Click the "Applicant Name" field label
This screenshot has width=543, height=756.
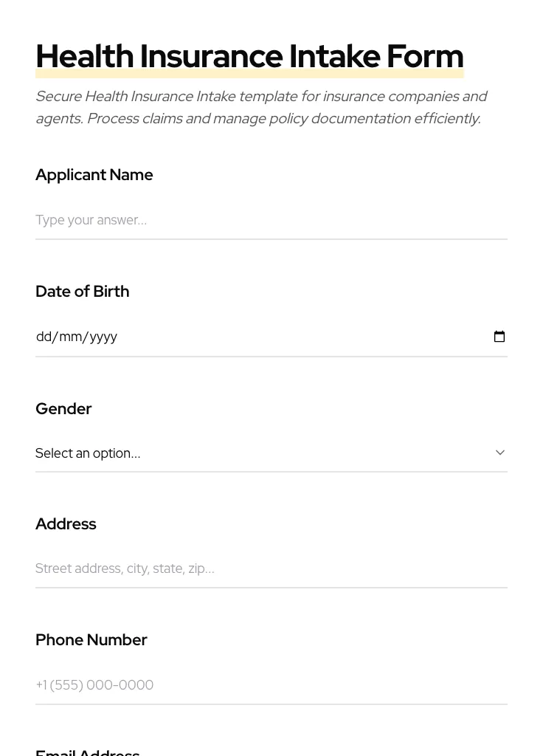(x=94, y=175)
